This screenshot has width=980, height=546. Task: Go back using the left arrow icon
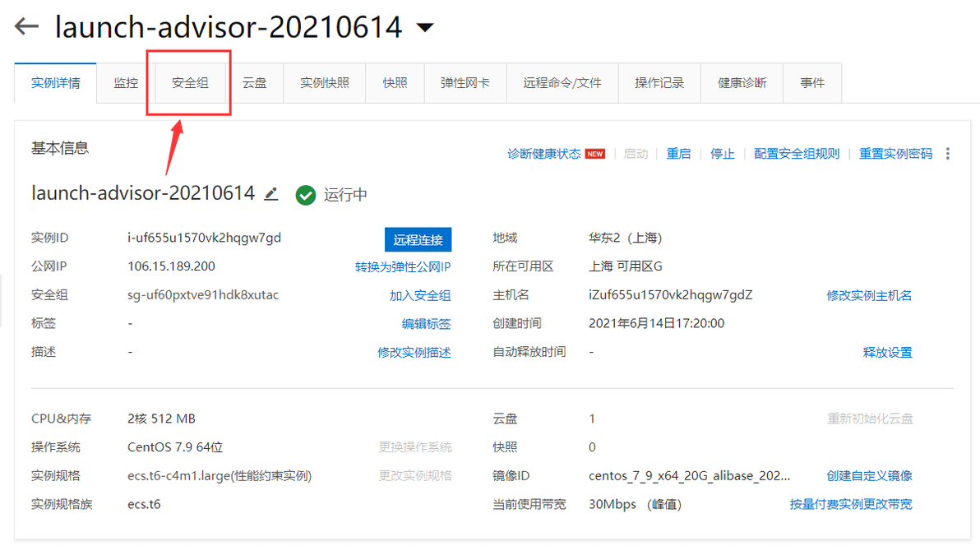[x=27, y=26]
